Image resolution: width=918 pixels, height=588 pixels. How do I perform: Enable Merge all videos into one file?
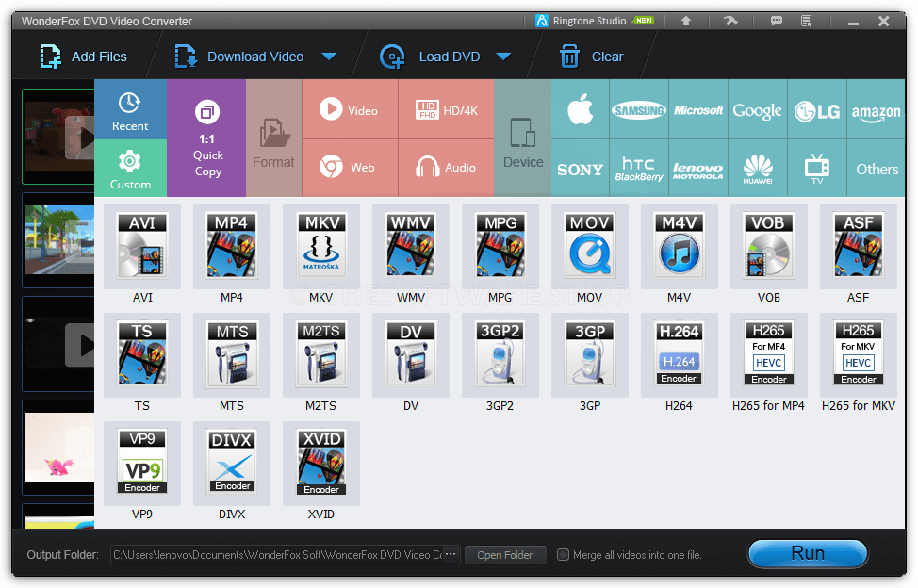563,555
